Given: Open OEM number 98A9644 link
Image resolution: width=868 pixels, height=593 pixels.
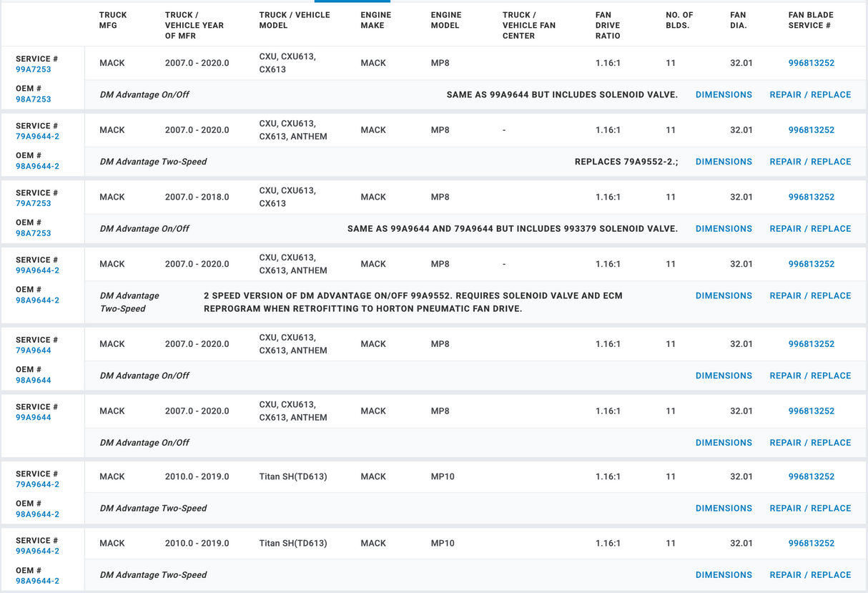Looking at the screenshot, I should coord(34,381).
